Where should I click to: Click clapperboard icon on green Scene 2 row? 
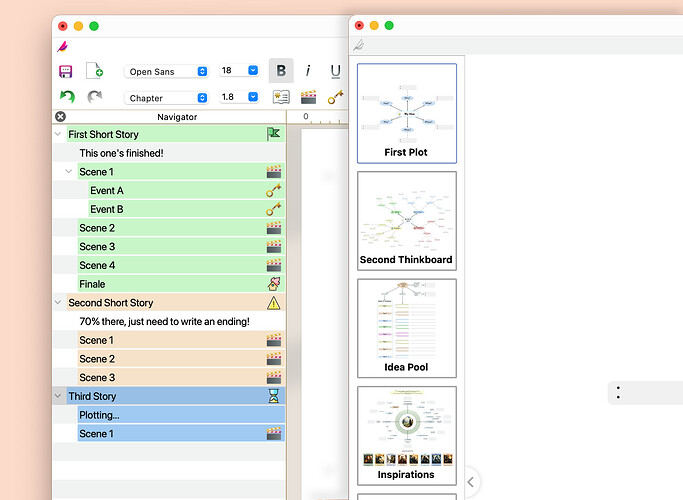(x=274, y=228)
